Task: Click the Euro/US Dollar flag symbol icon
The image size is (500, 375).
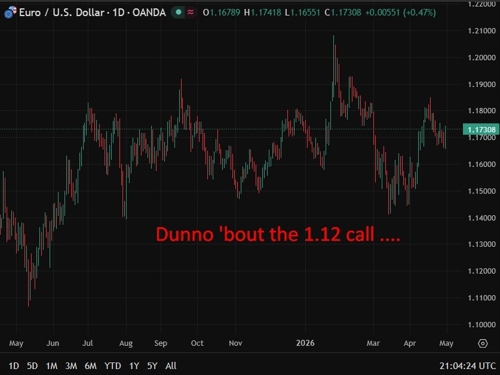Action: (x=10, y=12)
